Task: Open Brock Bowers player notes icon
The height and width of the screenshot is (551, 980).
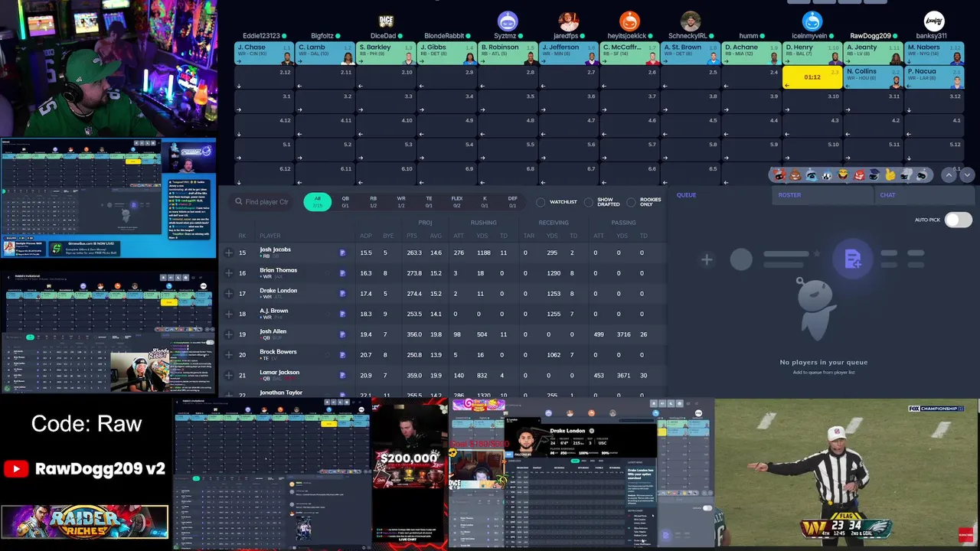Action: point(343,355)
